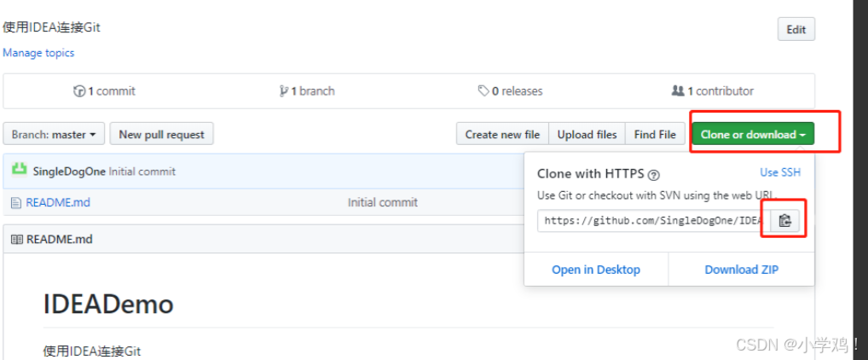Open the Manage topics link

coord(38,53)
